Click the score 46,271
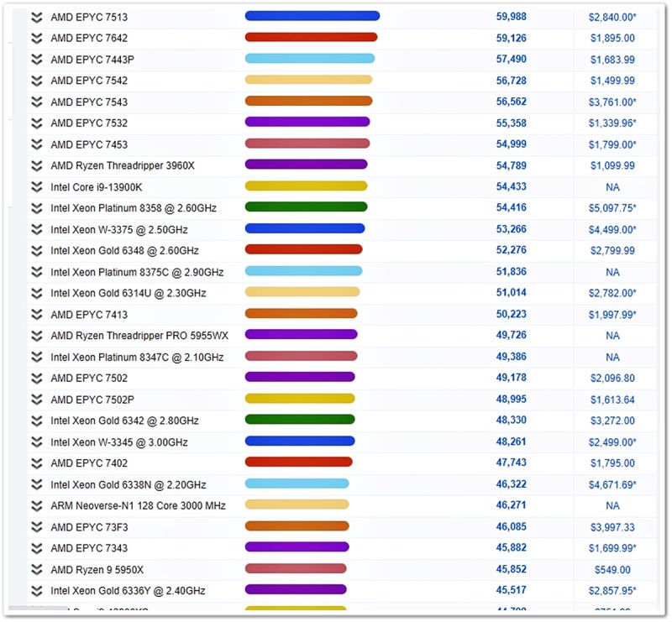The height and width of the screenshot is (622, 672). click(512, 505)
